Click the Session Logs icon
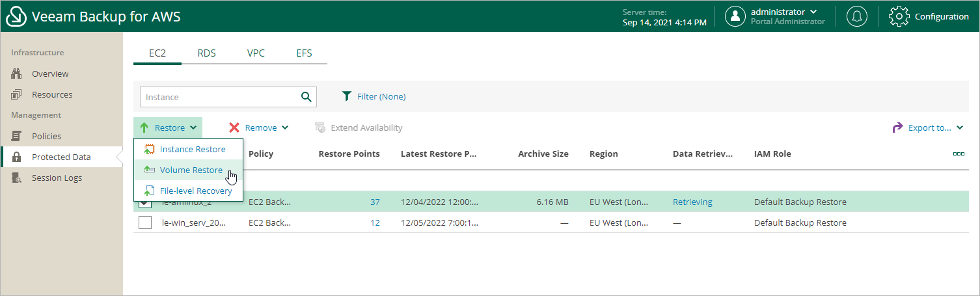Viewport: 980px width, 296px height. [x=18, y=178]
